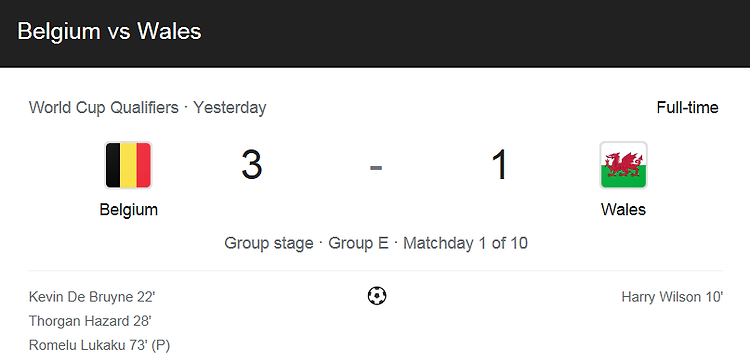Click the dark header bar

375,33
